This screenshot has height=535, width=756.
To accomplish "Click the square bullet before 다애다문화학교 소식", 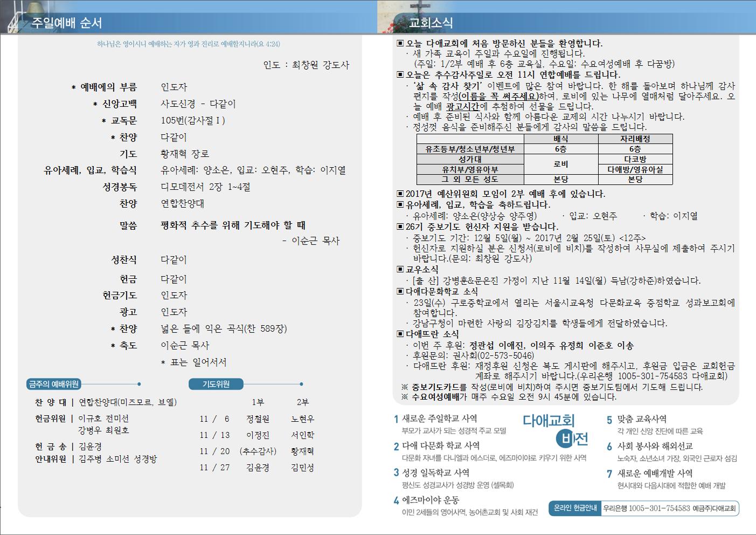I will (400, 291).
